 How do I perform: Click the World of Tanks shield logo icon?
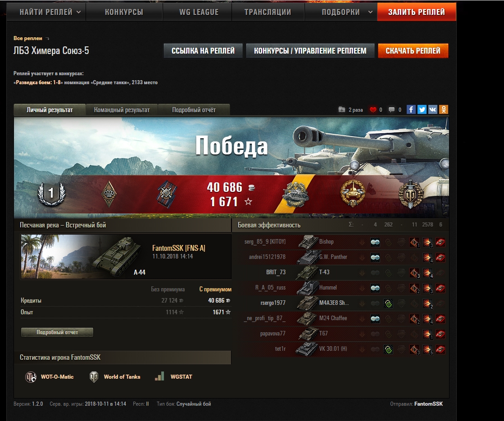[x=94, y=377]
